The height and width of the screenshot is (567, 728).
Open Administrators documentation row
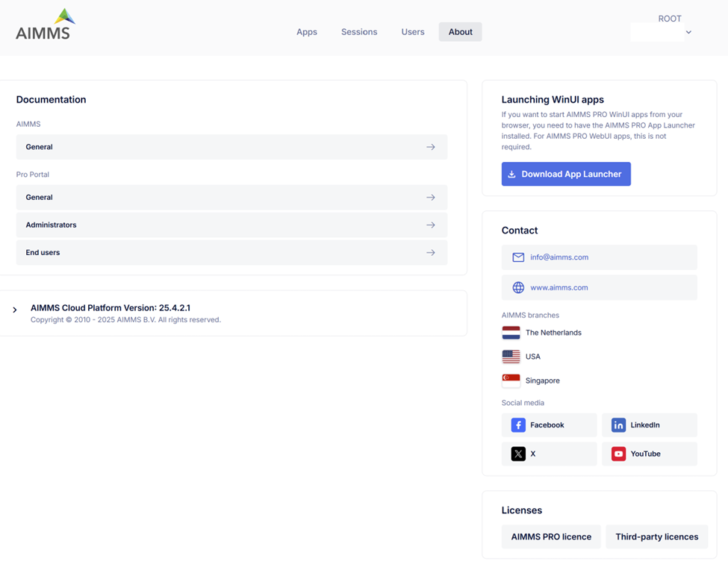click(x=231, y=225)
